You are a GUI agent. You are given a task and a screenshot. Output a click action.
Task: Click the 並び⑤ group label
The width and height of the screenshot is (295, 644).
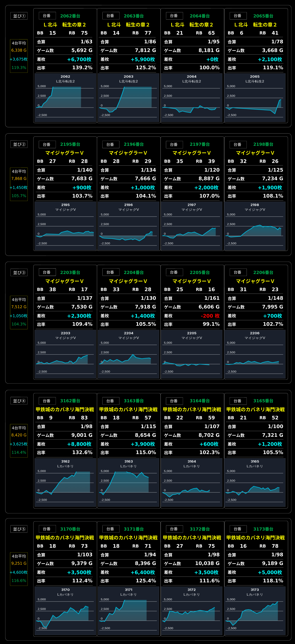click(x=19, y=529)
